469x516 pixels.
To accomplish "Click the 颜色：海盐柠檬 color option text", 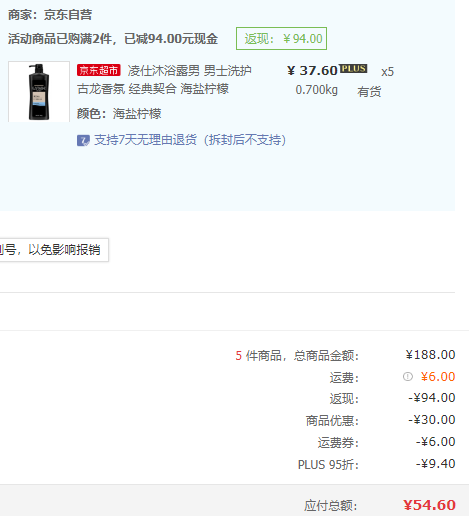I will pos(119,114).
